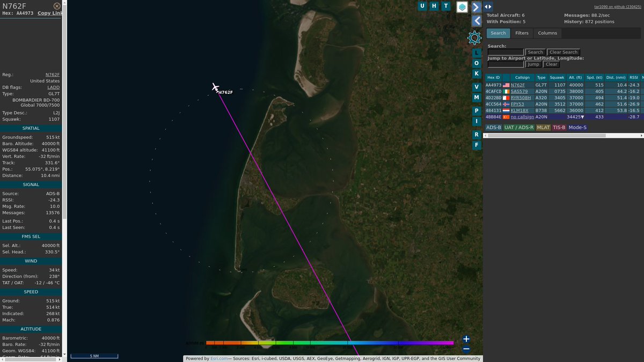Click the N762F airplane icon on map
The height and width of the screenshot is (362, 644).
[x=215, y=87]
